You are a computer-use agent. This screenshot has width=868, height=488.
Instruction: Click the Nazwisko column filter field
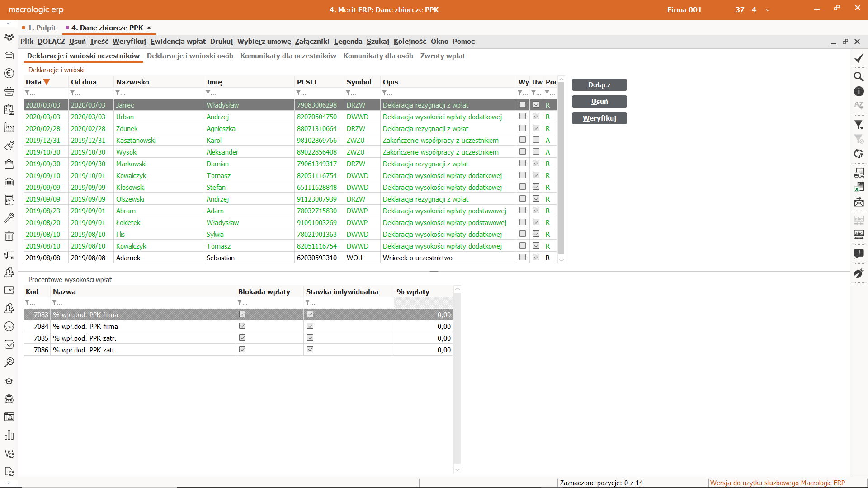tap(158, 93)
